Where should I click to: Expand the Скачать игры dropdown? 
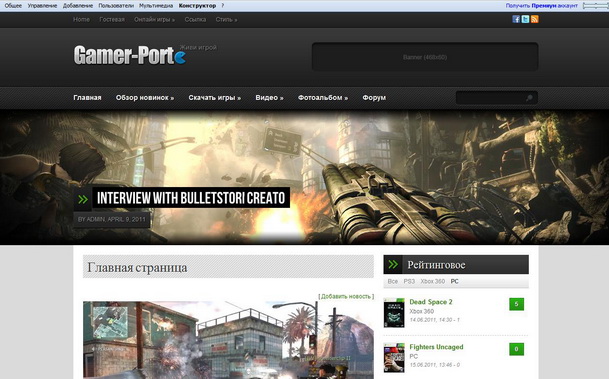coord(214,97)
